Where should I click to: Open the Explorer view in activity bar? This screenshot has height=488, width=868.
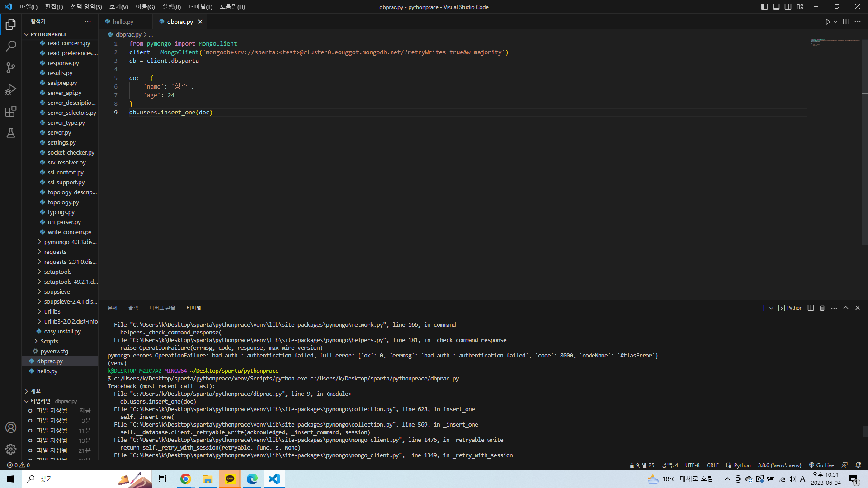11,24
